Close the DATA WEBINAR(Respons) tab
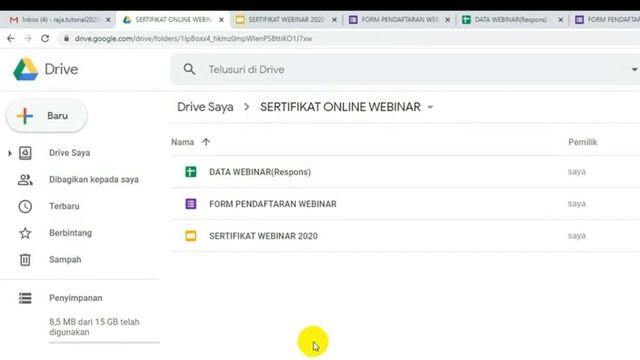The image size is (640, 360). click(x=560, y=20)
